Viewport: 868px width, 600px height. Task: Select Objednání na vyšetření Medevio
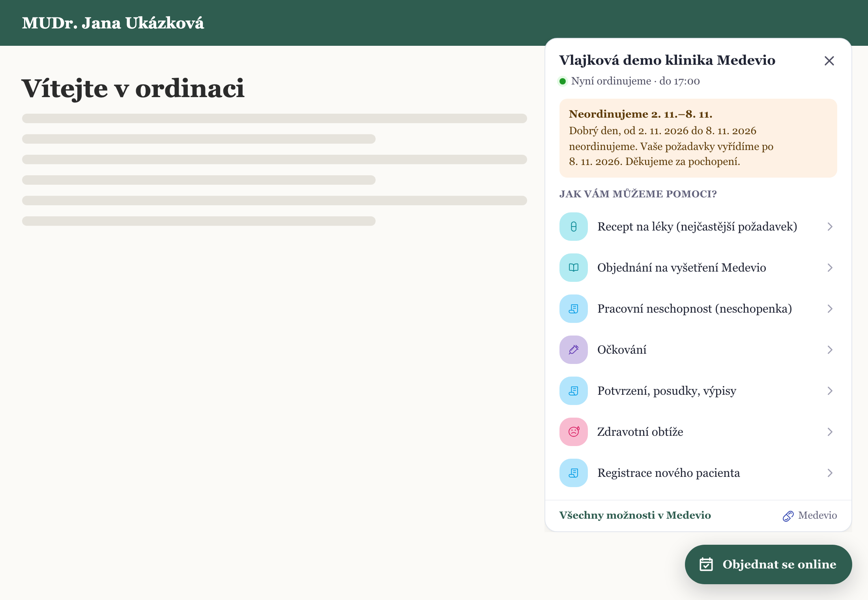(x=698, y=268)
